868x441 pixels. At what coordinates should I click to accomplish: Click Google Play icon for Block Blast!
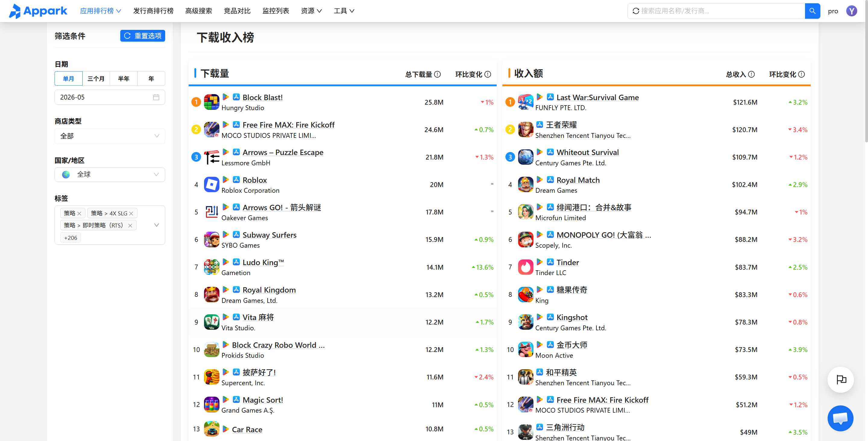(226, 97)
